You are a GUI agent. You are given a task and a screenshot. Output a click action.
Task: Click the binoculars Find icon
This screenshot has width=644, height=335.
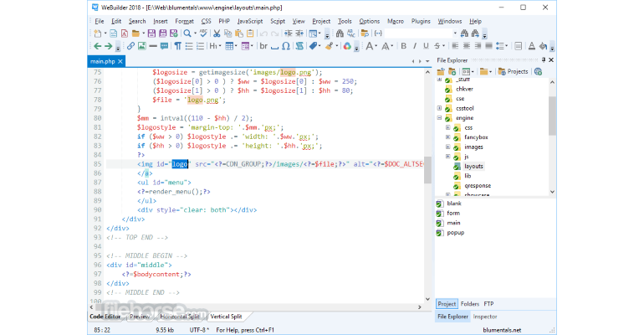[x=340, y=33]
